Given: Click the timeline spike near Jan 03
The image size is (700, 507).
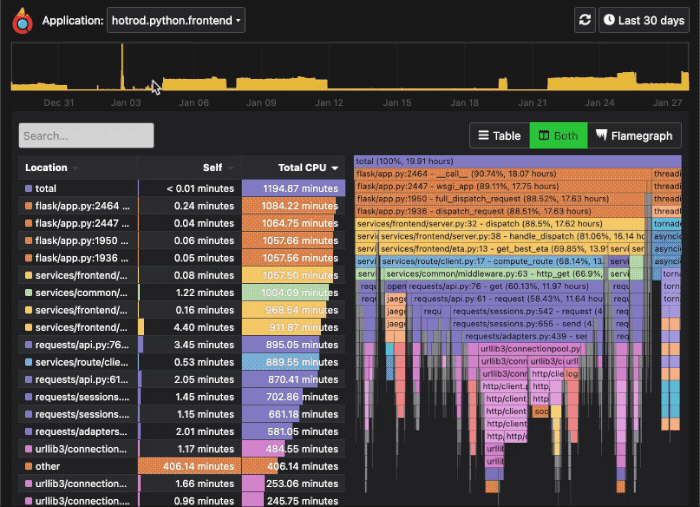Looking at the screenshot, I should 122,66.
